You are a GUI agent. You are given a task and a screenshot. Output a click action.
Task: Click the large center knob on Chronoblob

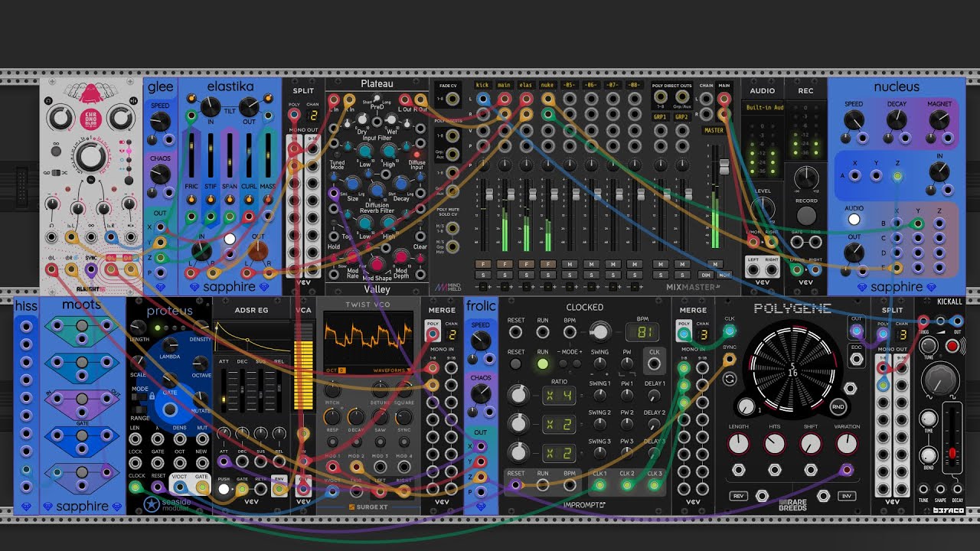tap(90, 156)
